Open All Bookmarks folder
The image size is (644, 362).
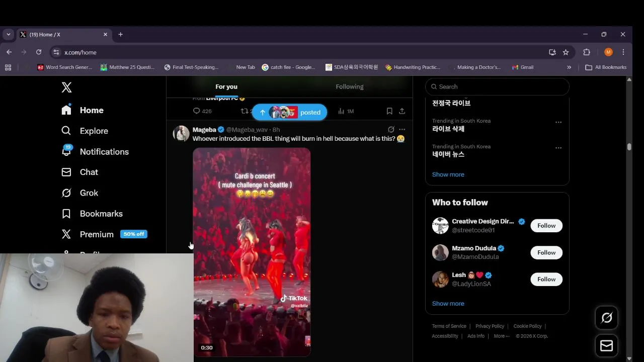coord(606,67)
